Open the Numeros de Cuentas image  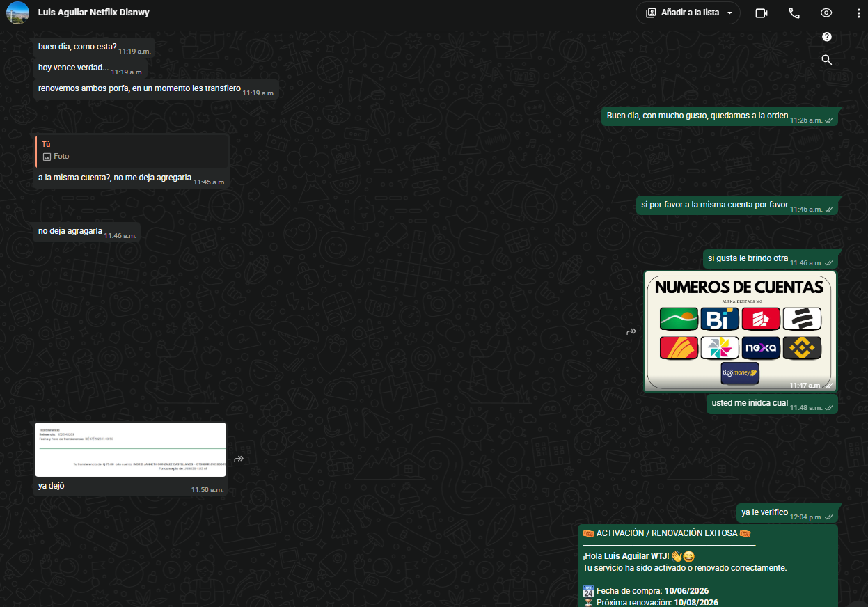(740, 332)
